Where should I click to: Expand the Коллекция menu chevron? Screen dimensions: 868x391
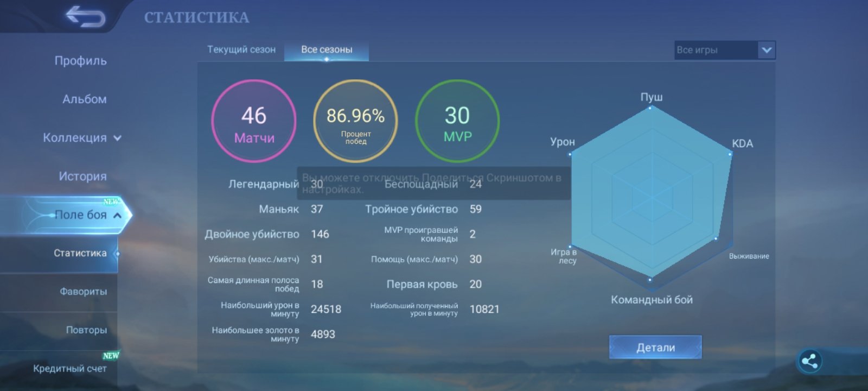click(117, 138)
